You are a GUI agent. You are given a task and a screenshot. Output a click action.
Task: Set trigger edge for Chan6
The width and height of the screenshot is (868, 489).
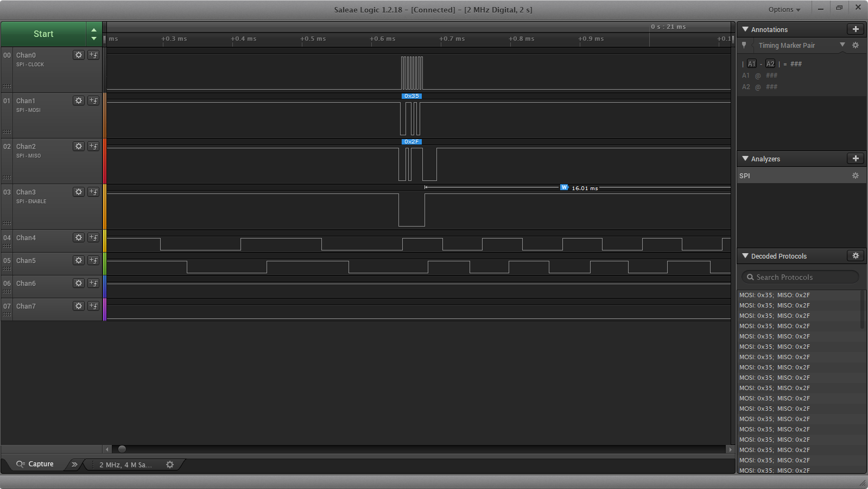[93, 283]
